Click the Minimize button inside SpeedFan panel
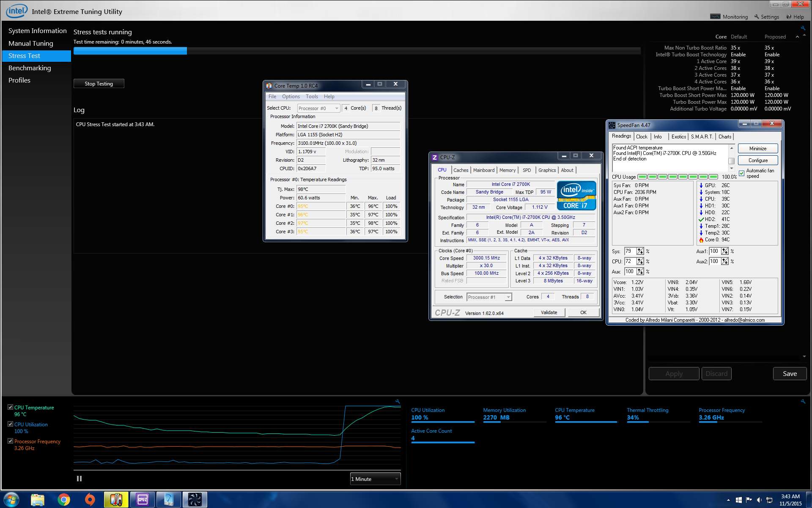Screen dimensions: 812x508 point(758,149)
